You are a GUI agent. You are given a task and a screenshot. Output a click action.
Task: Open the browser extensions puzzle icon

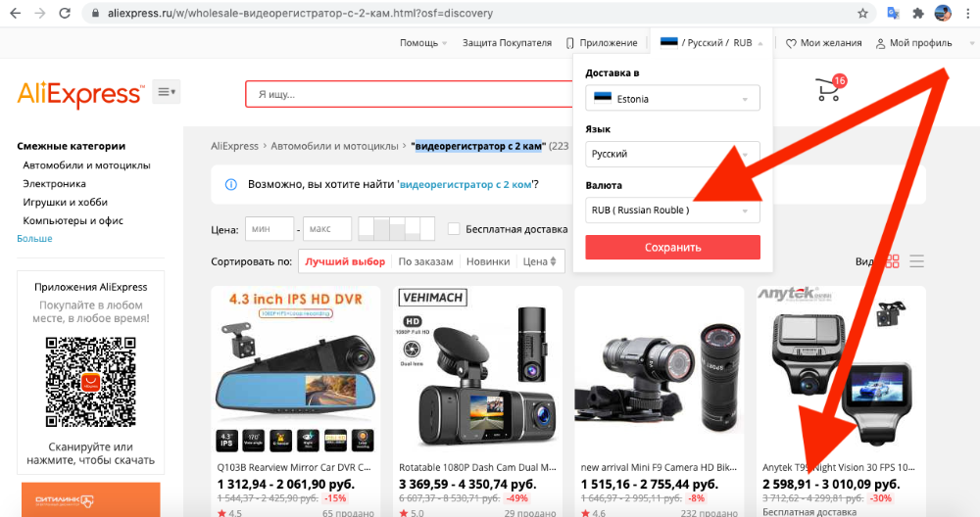pyautogui.click(x=917, y=14)
